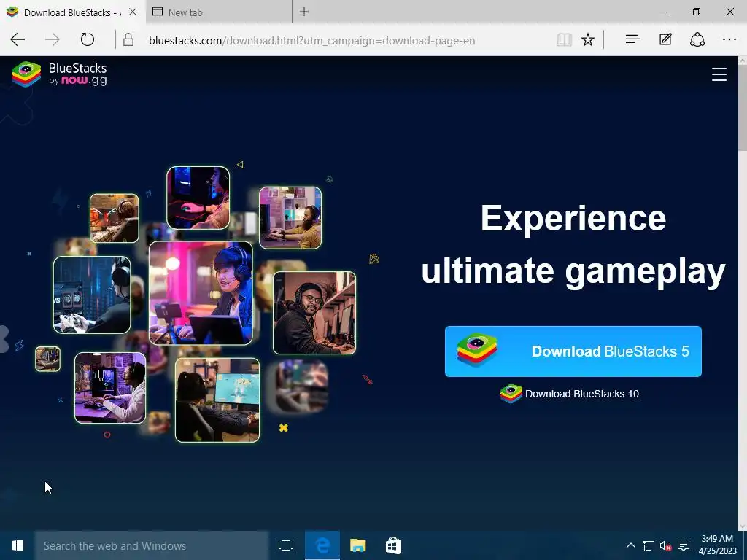747x560 pixels.
Task: Click BlueStacks by now.gg logo
Action: coord(59,74)
